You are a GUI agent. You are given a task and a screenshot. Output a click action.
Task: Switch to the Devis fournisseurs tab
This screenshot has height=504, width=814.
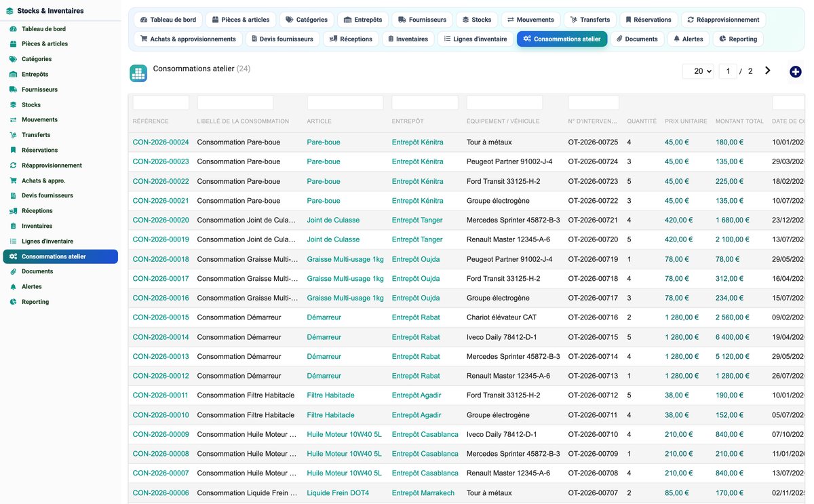282,39
